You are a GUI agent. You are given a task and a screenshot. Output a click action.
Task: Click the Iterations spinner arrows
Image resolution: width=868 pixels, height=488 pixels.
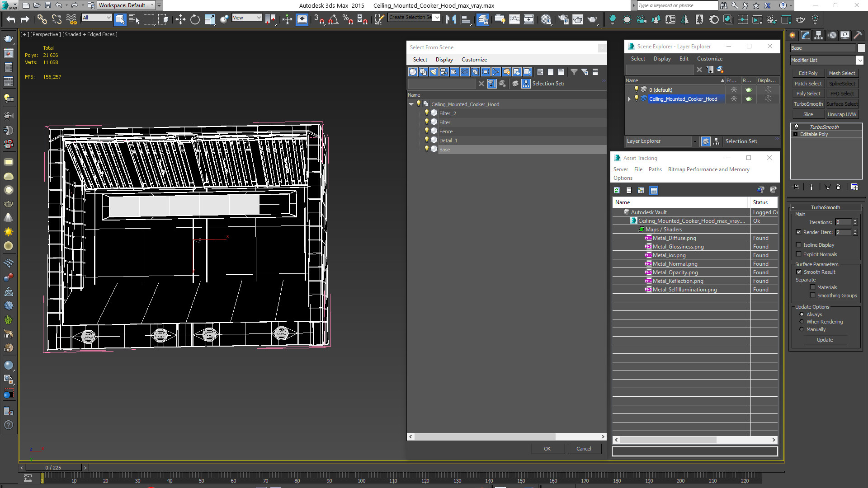855,222
